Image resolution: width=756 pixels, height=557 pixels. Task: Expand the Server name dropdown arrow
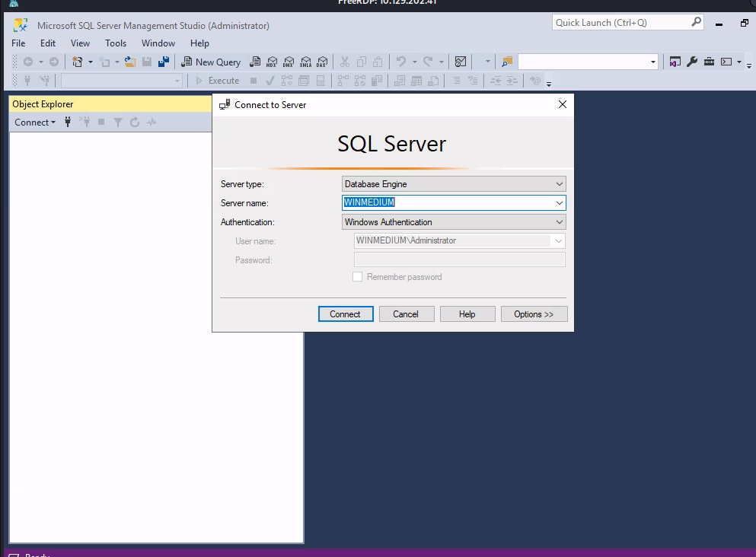[x=560, y=203]
